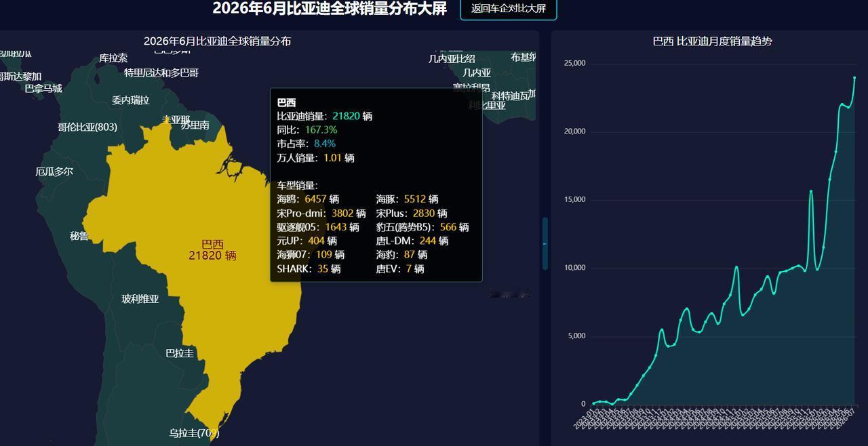This screenshot has width=868, height=446.
Task: Click the 5,000 y-axis label
Action: pos(576,336)
